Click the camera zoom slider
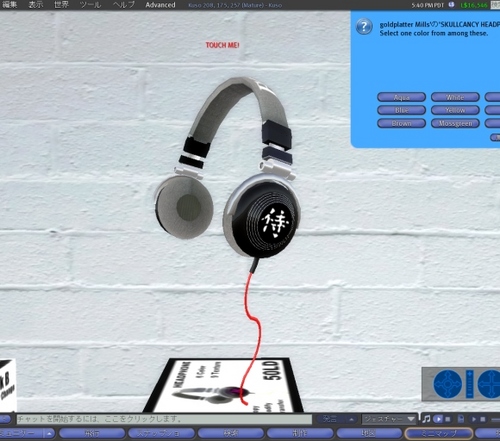 click(470, 384)
